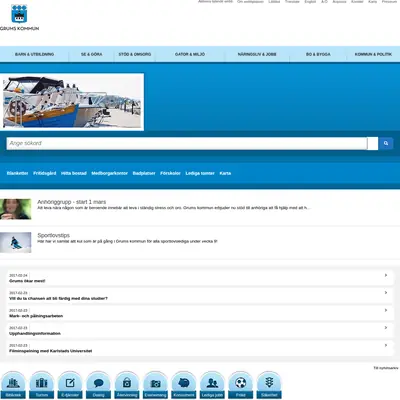The image size is (400, 400).
Task: Open the Blanketter quick link
Action: pos(17,173)
